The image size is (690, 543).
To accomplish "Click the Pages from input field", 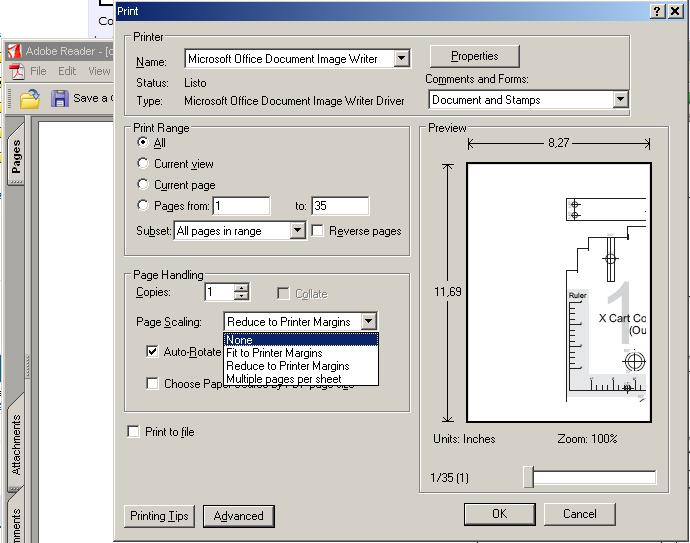I will pos(241,206).
